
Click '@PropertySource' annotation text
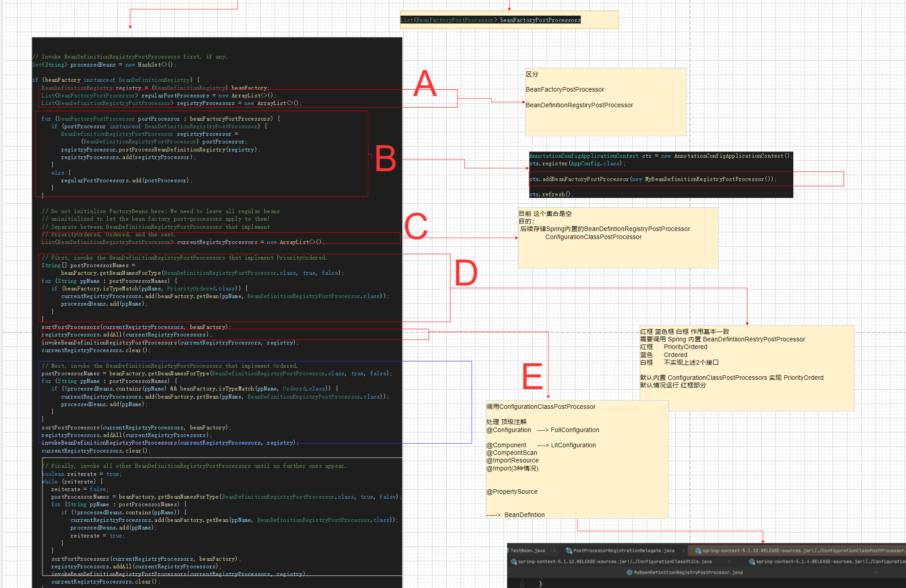coord(512,491)
